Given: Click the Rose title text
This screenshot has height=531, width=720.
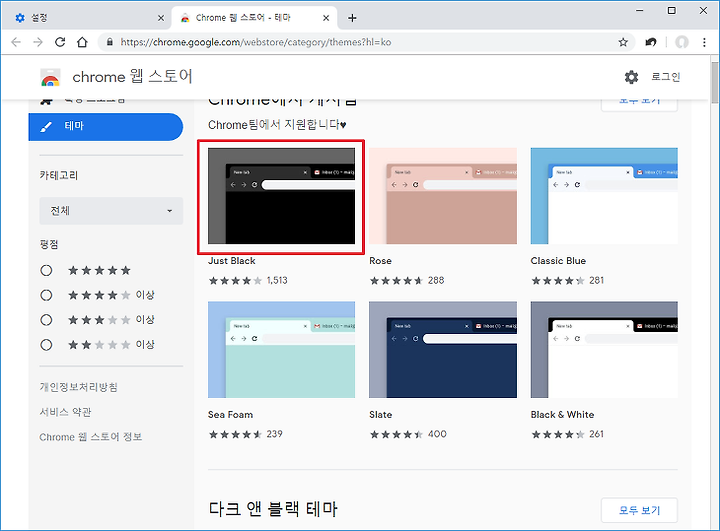Looking at the screenshot, I should click(380, 261).
